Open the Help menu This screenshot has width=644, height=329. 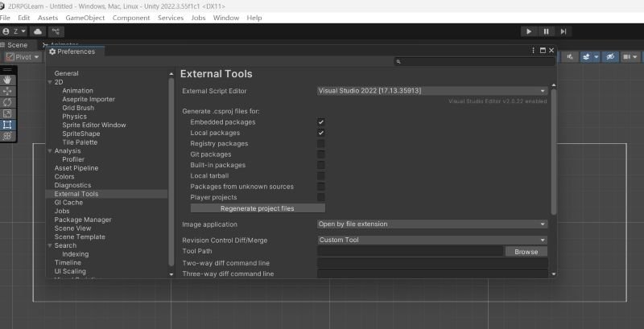click(x=254, y=18)
